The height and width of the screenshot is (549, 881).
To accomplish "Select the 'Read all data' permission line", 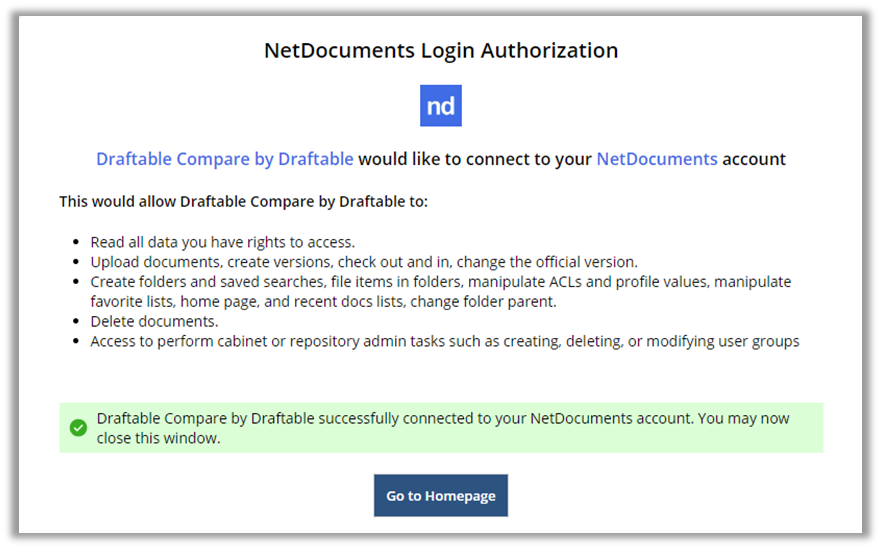I will (x=222, y=242).
